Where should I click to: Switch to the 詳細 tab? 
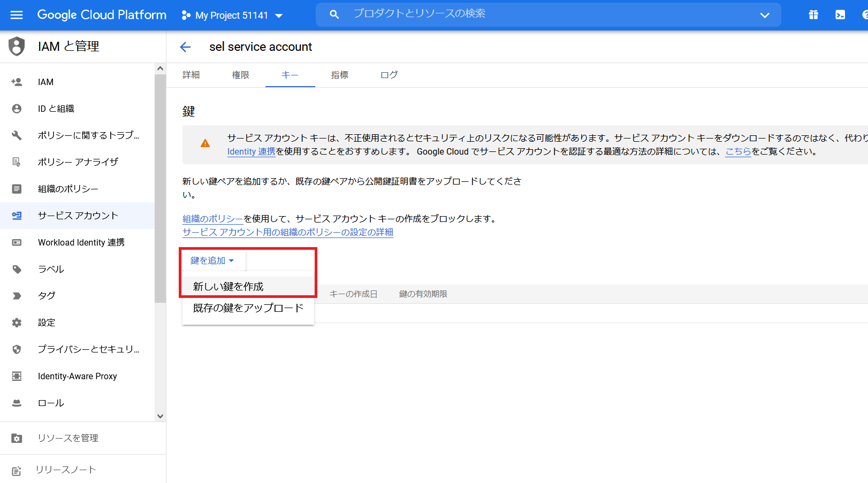click(191, 75)
